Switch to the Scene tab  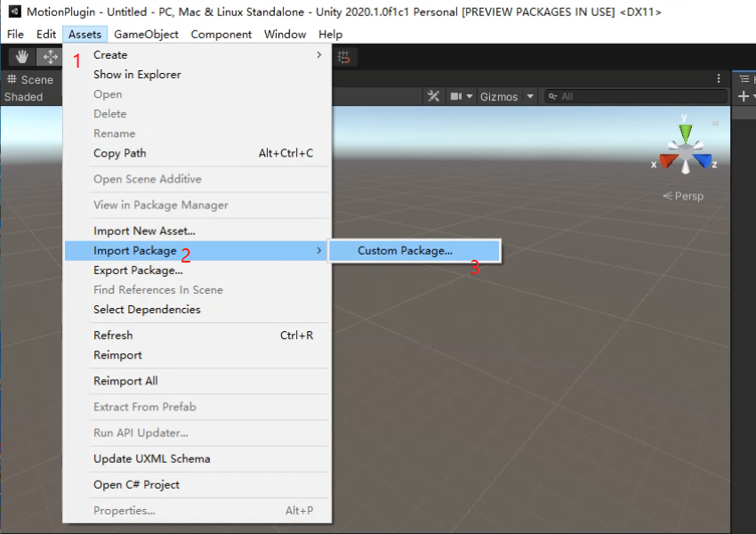[x=30, y=79]
